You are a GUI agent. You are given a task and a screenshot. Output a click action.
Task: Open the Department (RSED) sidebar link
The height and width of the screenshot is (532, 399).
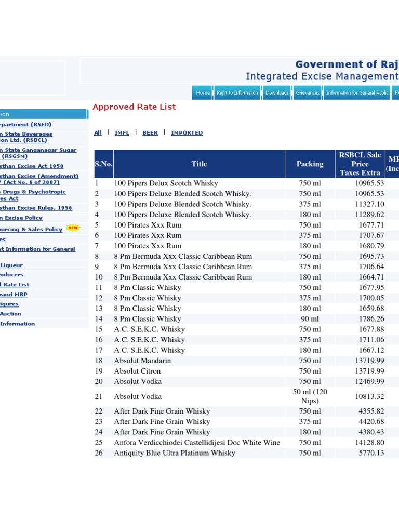pyautogui.click(x=25, y=125)
